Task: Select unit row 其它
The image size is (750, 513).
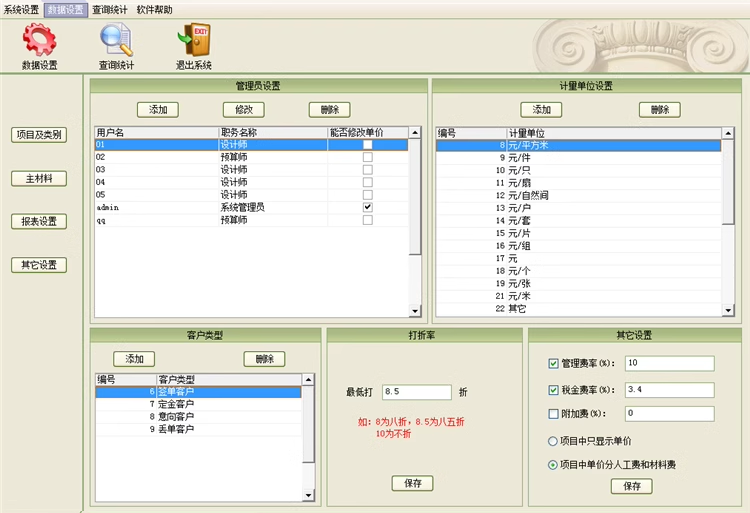Action: (578, 309)
